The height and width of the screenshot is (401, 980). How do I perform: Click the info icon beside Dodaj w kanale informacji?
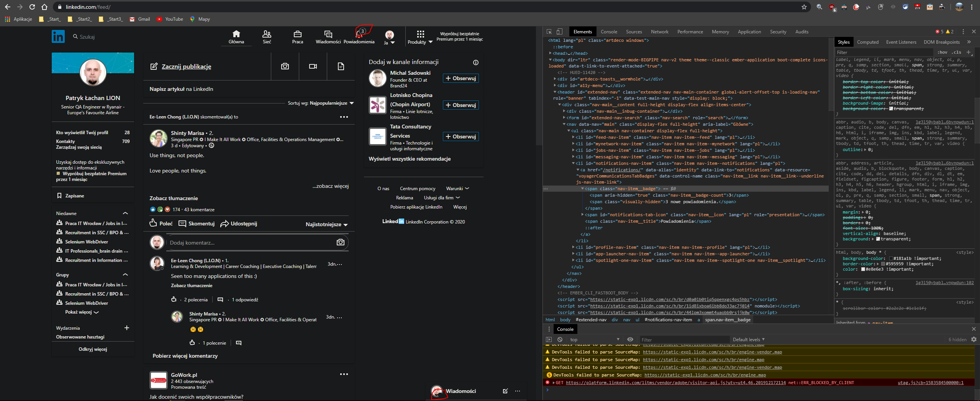click(x=475, y=62)
